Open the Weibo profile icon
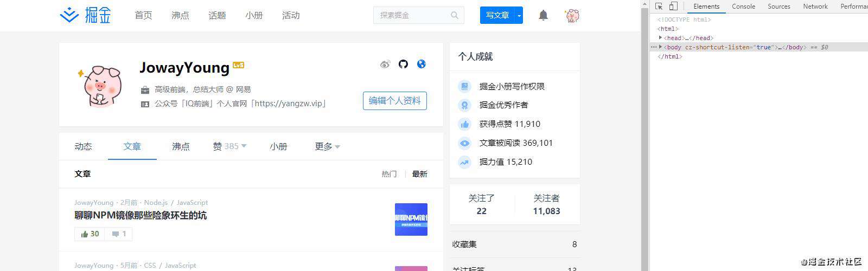This screenshot has height=271, width=868. (x=385, y=64)
